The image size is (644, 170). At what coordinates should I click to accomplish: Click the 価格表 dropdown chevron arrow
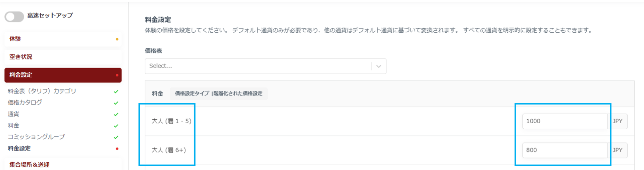coord(379,66)
